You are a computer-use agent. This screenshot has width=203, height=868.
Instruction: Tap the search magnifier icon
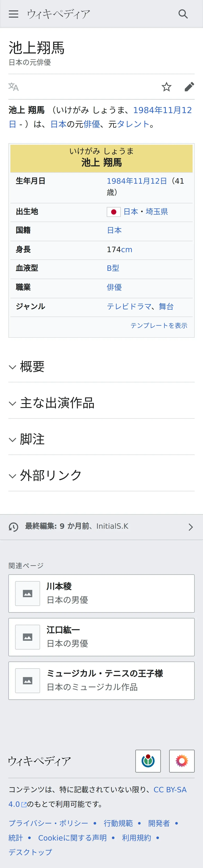pos(183,14)
